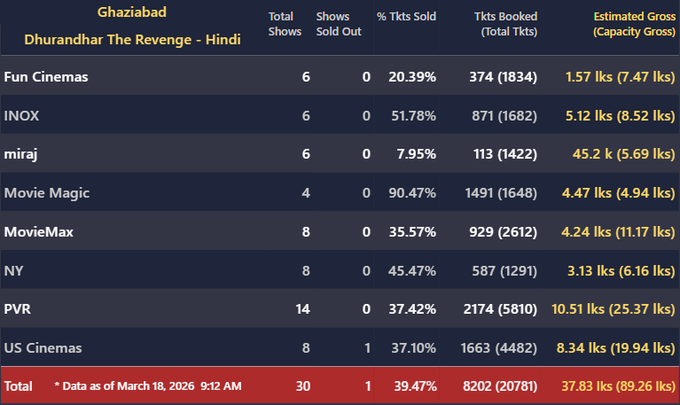
Task: Click the Ghaziabad city heading
Action: click(x=132, y=12)
